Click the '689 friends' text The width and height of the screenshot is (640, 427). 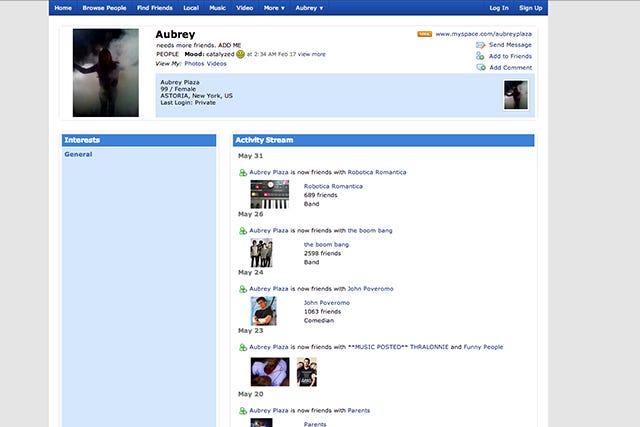tap(320, 195)
